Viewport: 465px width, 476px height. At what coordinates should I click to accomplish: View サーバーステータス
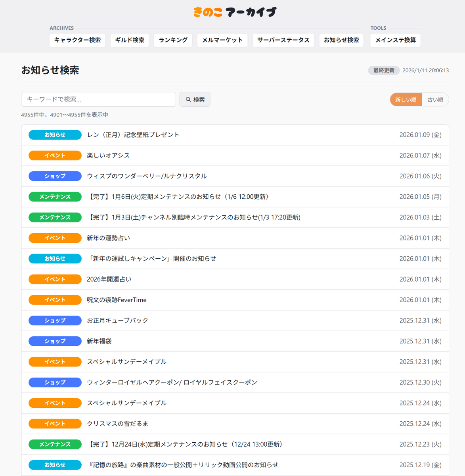pos(283,40)
